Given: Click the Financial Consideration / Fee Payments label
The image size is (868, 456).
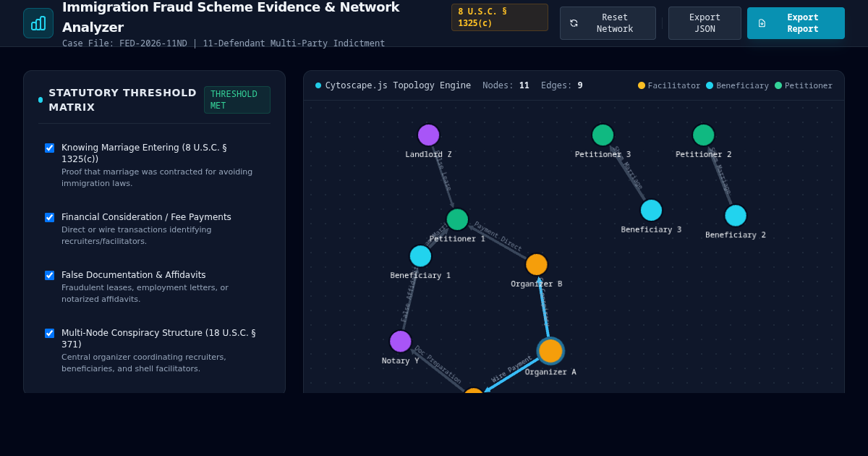Looking at the screenshot, I should tap(146, 217).
